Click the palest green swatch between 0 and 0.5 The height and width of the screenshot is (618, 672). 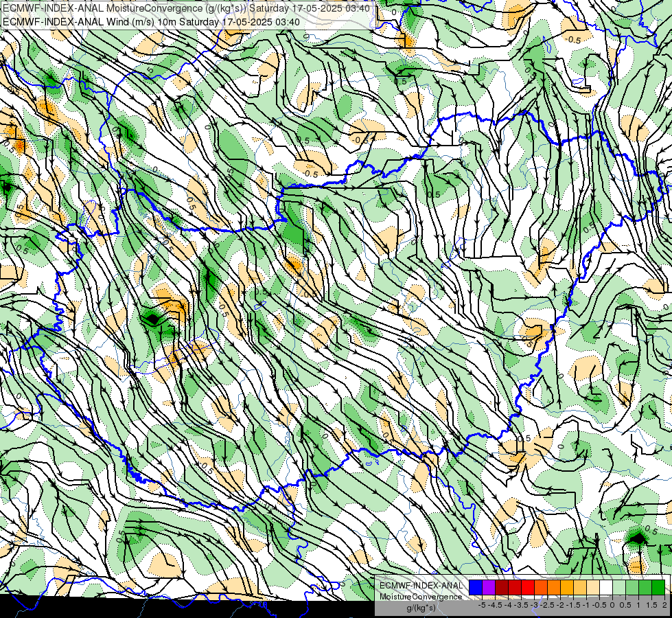point(619,588)
